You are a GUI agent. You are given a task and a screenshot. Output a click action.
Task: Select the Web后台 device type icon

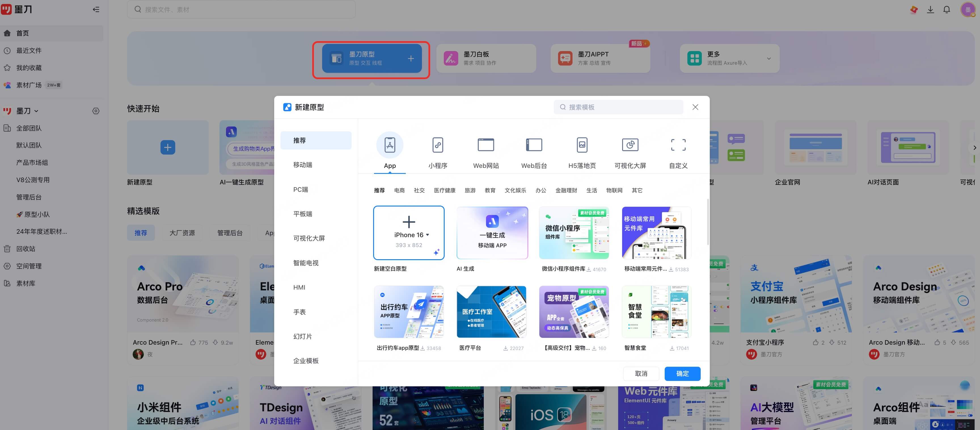(x=534, y=145)
